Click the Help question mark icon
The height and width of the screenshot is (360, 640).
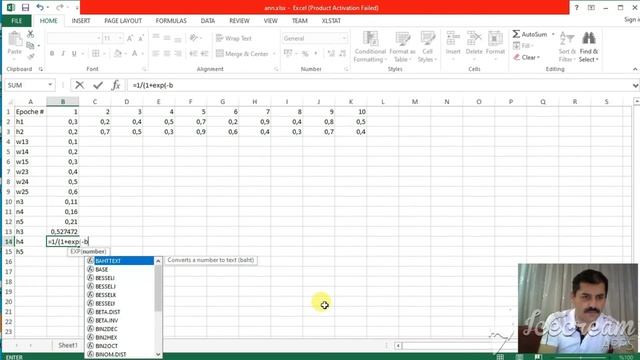pyautogui.click(x=576, y=7)
